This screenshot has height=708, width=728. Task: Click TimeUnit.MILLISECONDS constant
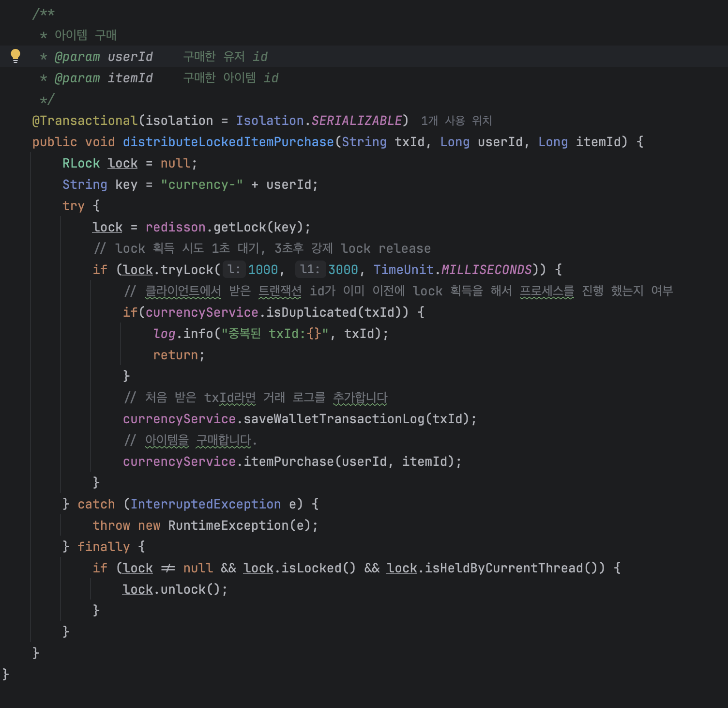tap(453, 270)
